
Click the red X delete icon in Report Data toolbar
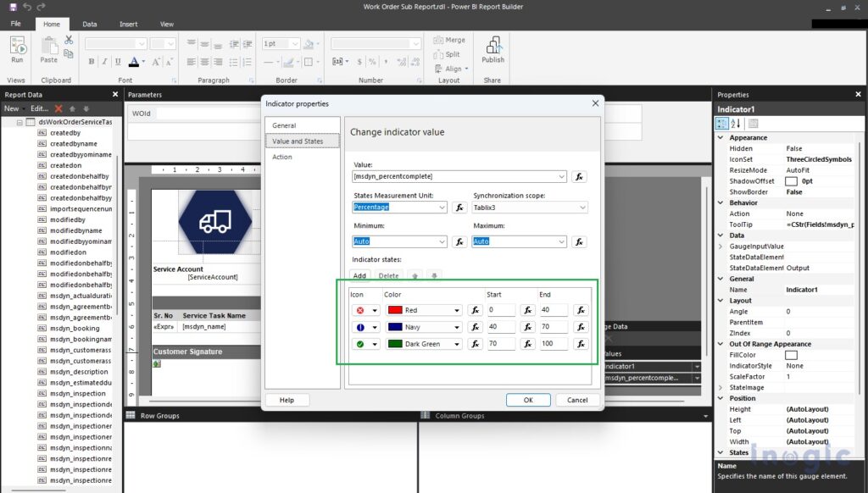(x=58, y=108)
